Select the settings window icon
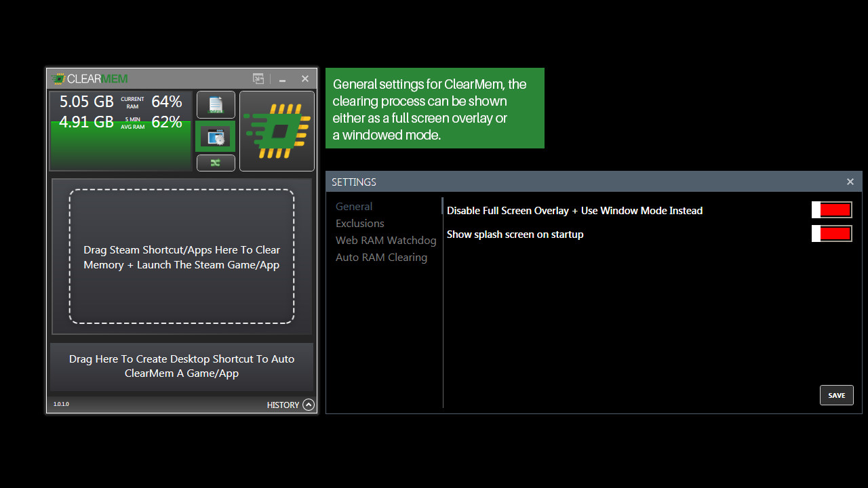868x488 pixels. click(216, 136)
